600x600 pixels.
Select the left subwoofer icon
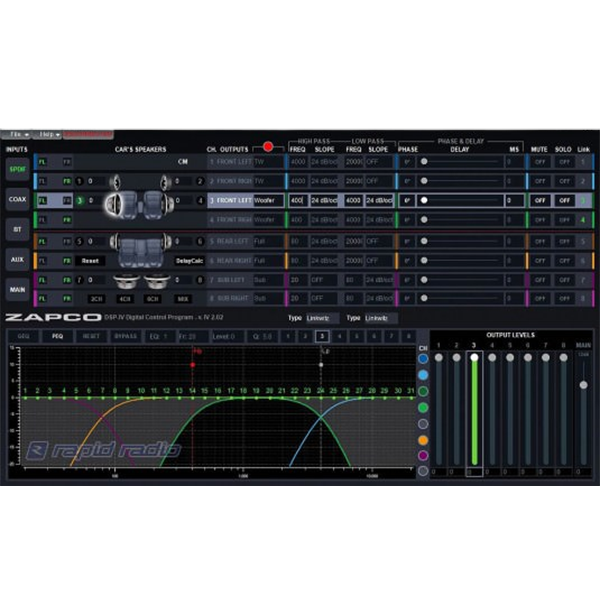(127, 281)
